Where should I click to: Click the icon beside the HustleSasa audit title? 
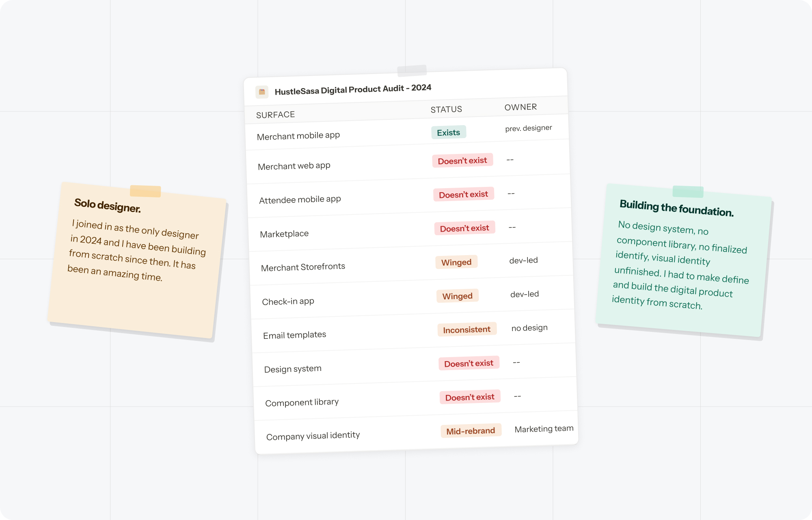tap(262, 92)
